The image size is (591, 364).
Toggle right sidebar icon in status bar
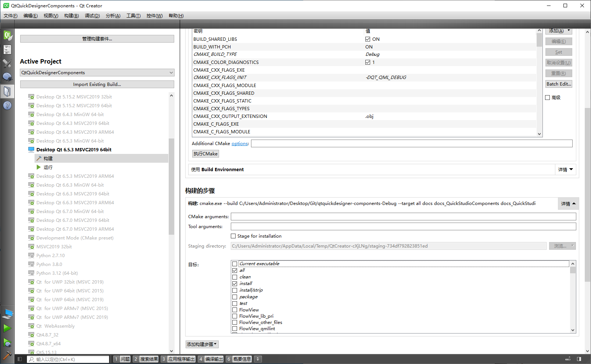tap(579, 359)
